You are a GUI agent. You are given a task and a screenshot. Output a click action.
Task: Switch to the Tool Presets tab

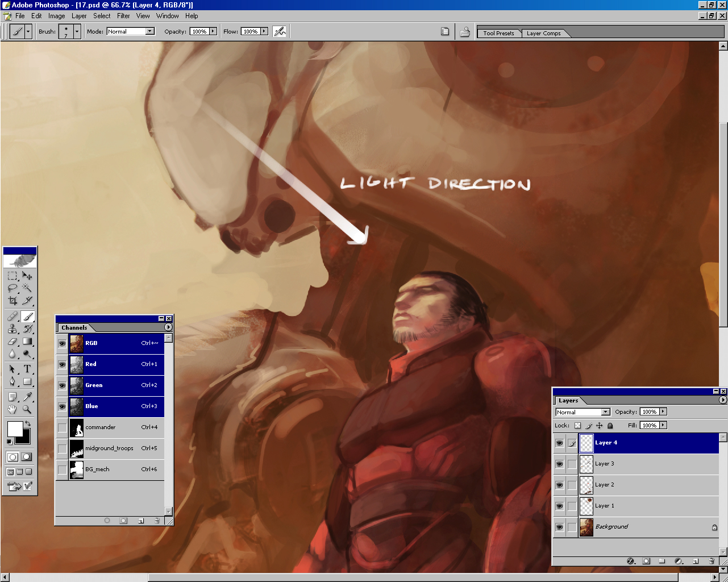point(498,34)
